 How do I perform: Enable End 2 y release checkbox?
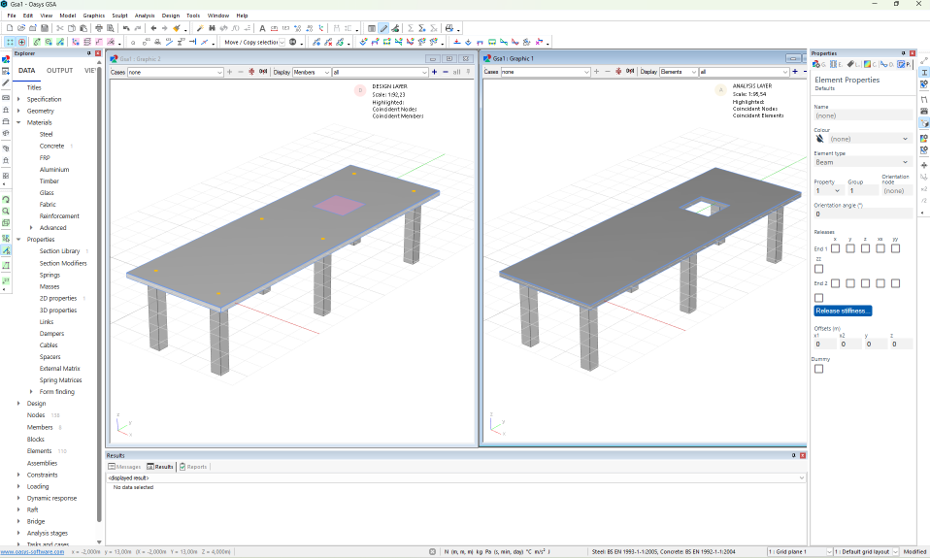tap(850, 283)
